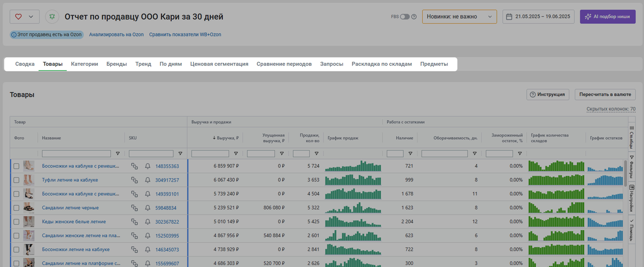Select checkbox for Кеды женские белые летние
Viewport: 644px width, 267px height.
coord(16,222)
